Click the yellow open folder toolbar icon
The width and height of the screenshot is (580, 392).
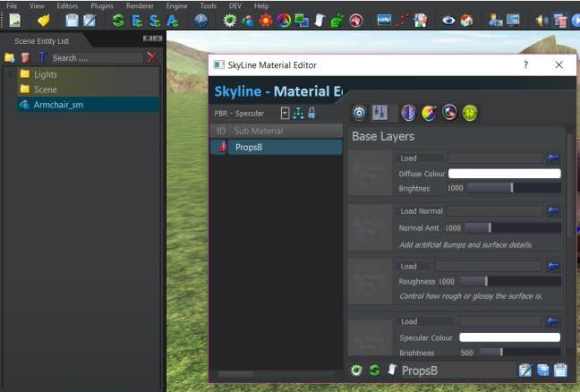coord(43,21)
